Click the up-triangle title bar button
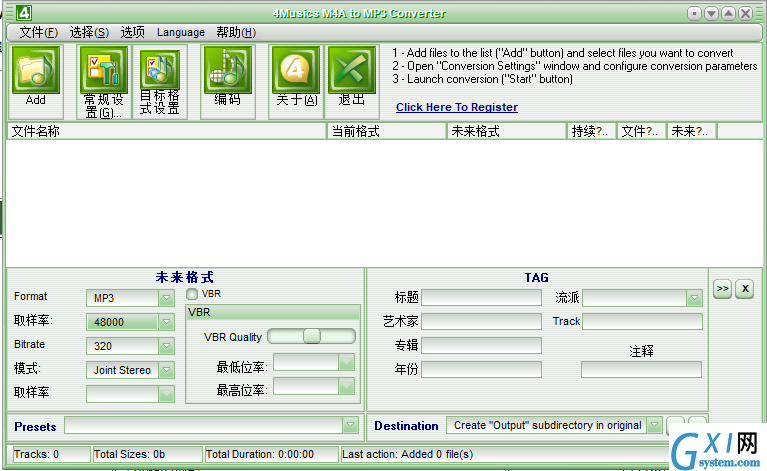Image resolution: width=767 pixels, height=471 pixels. 728,13
